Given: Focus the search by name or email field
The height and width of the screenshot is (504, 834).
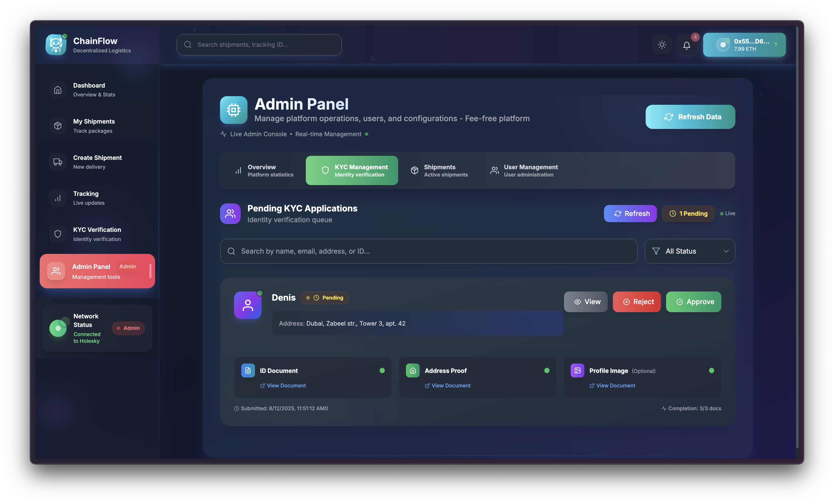Looking at the screenshot, I should point(429,251).
